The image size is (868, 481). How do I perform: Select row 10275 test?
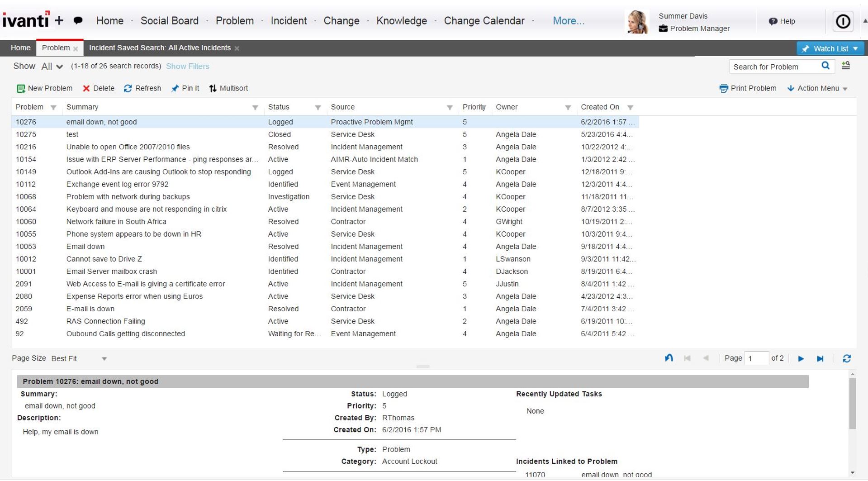[x=325, y=134]
